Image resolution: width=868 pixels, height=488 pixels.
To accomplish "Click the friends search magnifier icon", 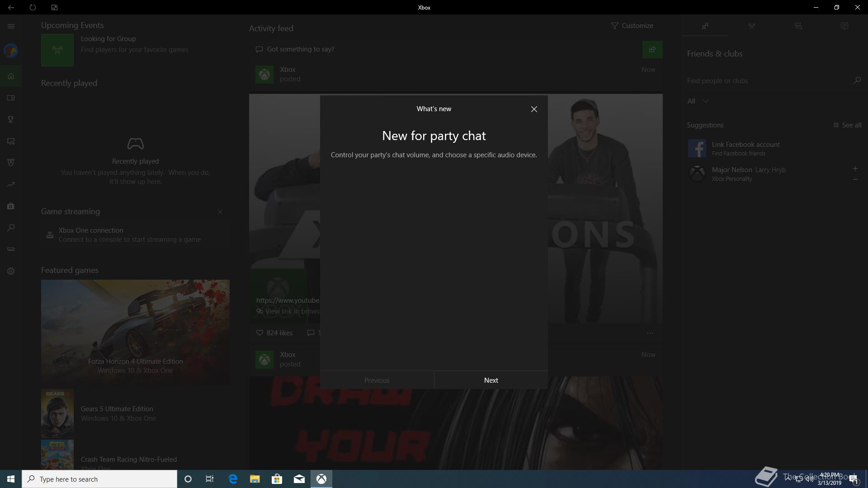I will pyautogui.click(x=857, y=80).
